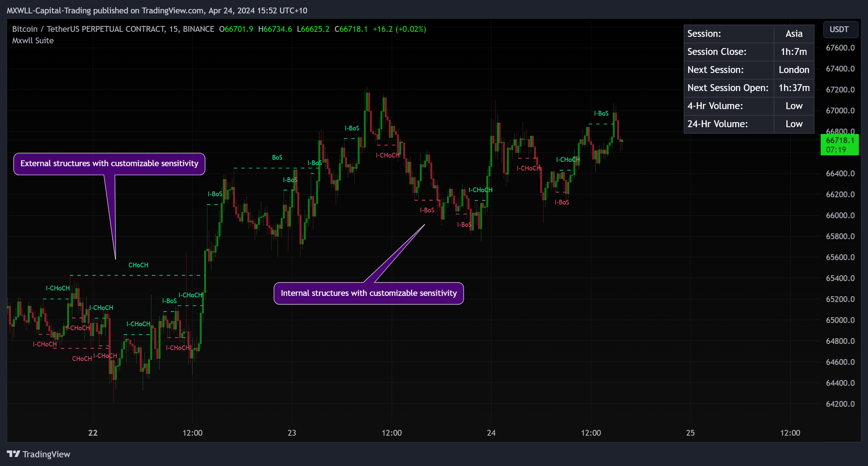The image size is (868, 466).
Task: Click the 1h:7m session close value
Action: (794, 52)
